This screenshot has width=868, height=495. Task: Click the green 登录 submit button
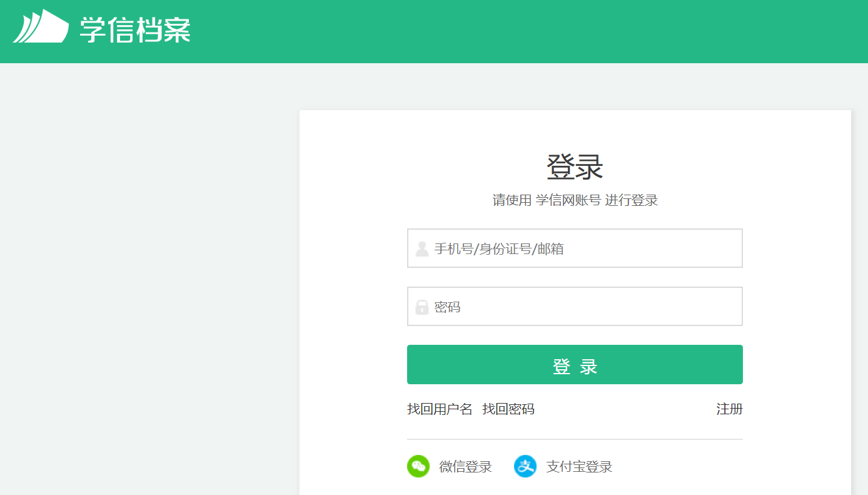tap(575, 365)
